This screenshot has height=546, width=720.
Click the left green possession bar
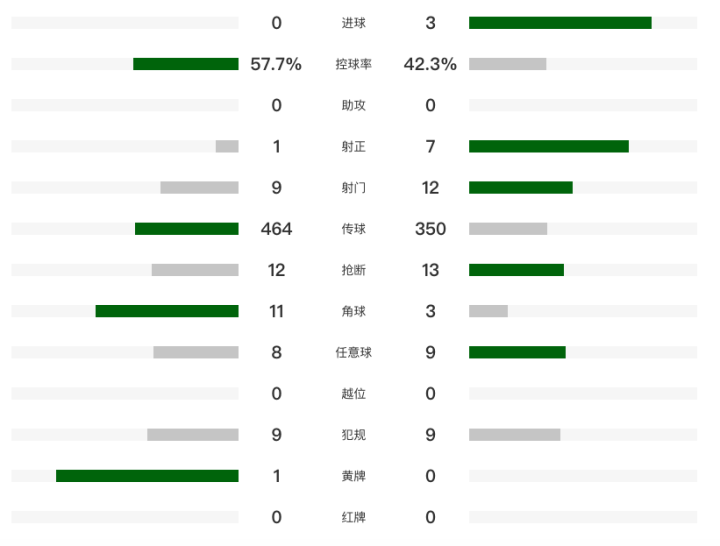click(x=186, y=64)
